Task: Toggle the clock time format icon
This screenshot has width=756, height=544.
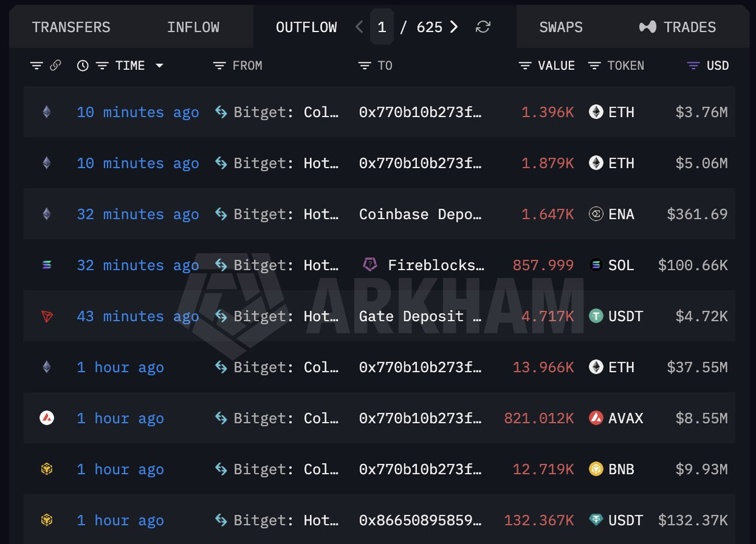Action: point(83,65)
